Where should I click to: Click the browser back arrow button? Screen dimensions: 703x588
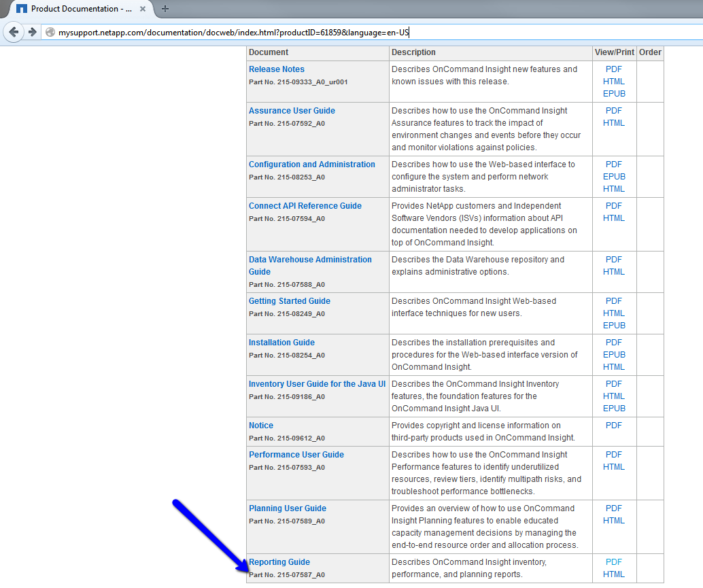14,32
